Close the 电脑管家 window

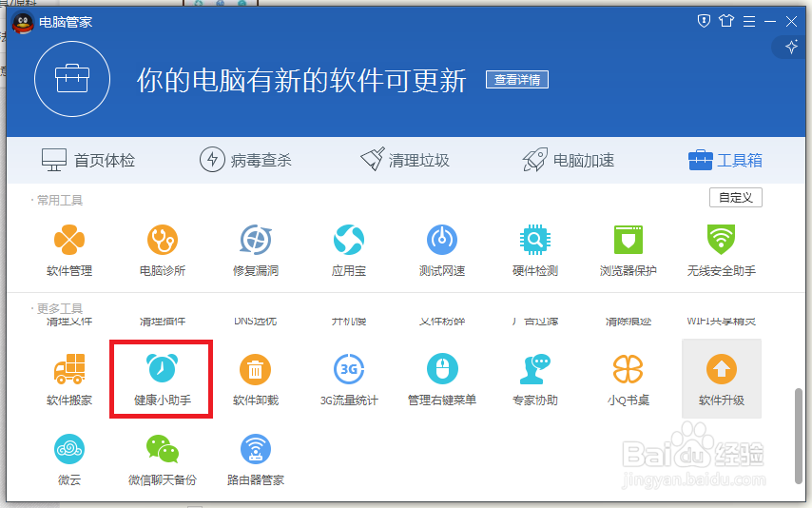[791, 21]
